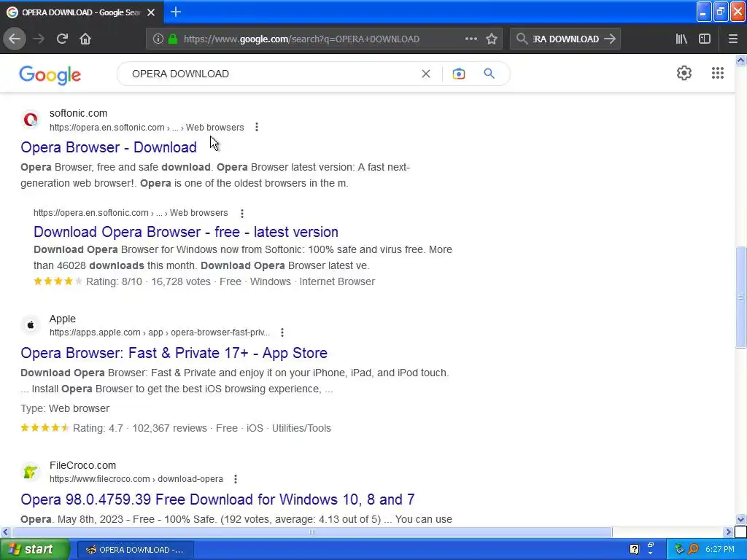
Task: Click the horizontal scrollbar right arrow
Action: coord(728,532)
